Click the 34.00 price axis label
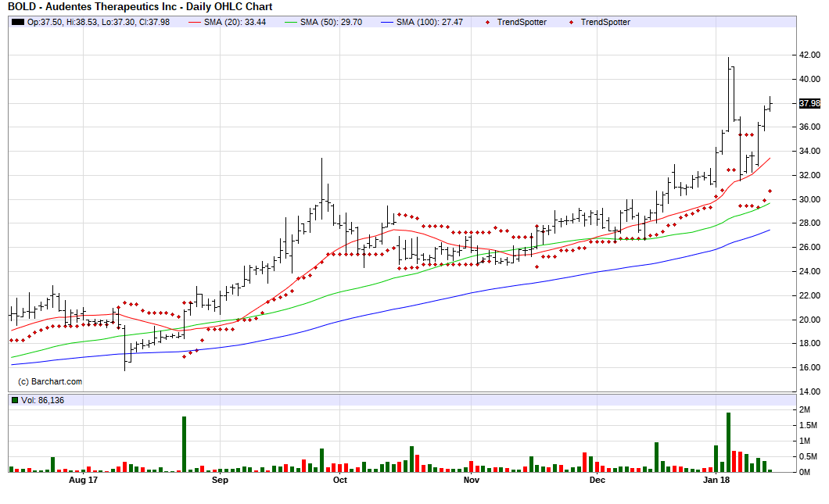Viewport: 829px width, 504px height. [809, 151]
